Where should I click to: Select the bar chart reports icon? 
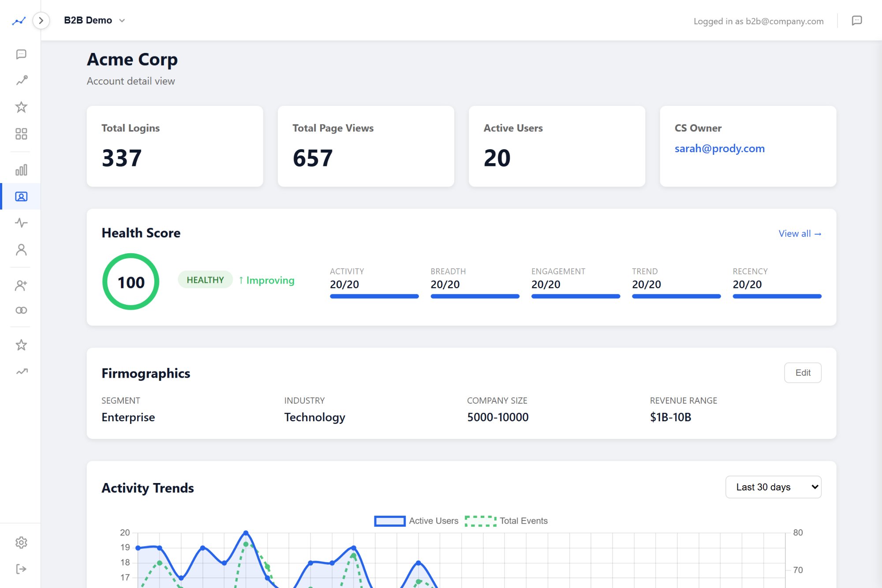[21, 169]
